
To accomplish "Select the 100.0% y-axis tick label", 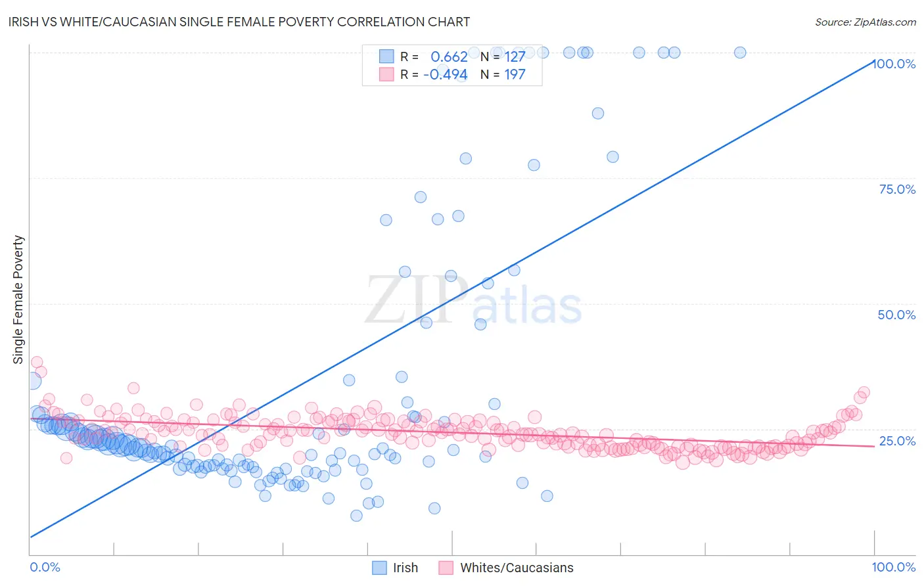I will 895,64.
